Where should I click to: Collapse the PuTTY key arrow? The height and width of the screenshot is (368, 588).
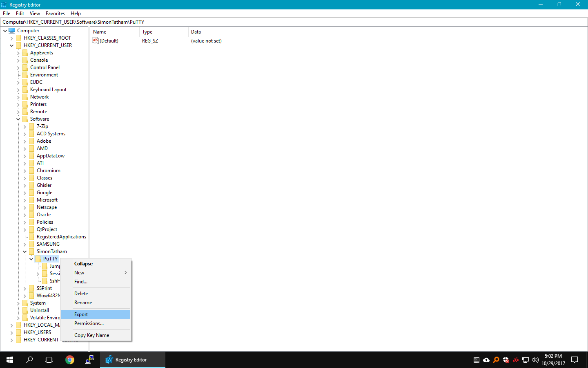click(x=31, y=259)
